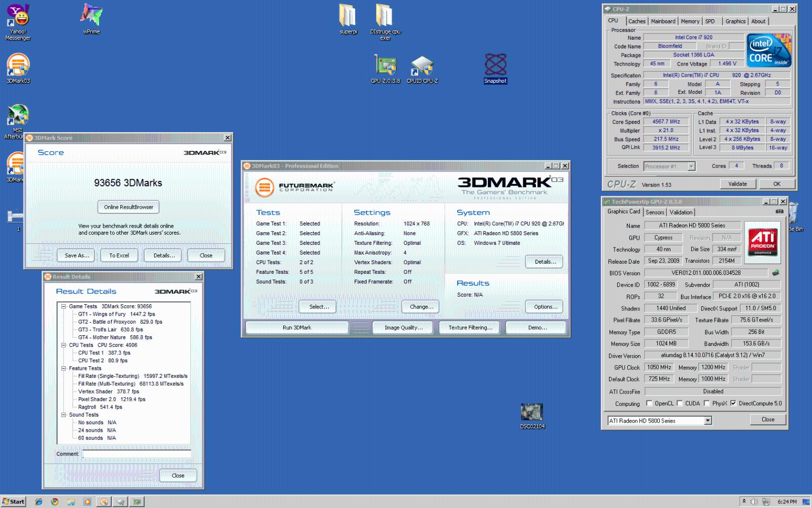This screenshot has height=508, width=812.
Task: Toggle the OpenCL checkbox in GPU-Z
Action: click(x=649, y=403)
